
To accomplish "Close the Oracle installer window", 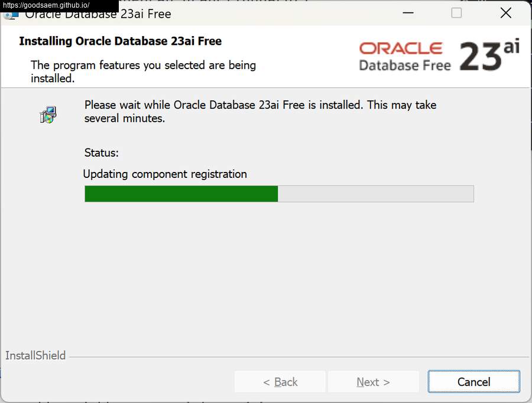I will pyautogui.click(x=505, y=13).
